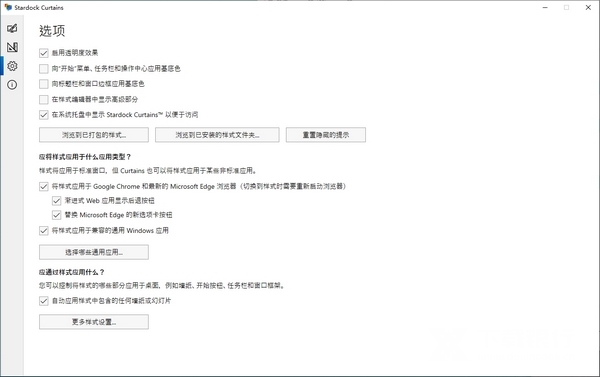Click the Stardock Curtains title bar app icon
Viewport: 600px width, 377px height.
pos(8,7)
